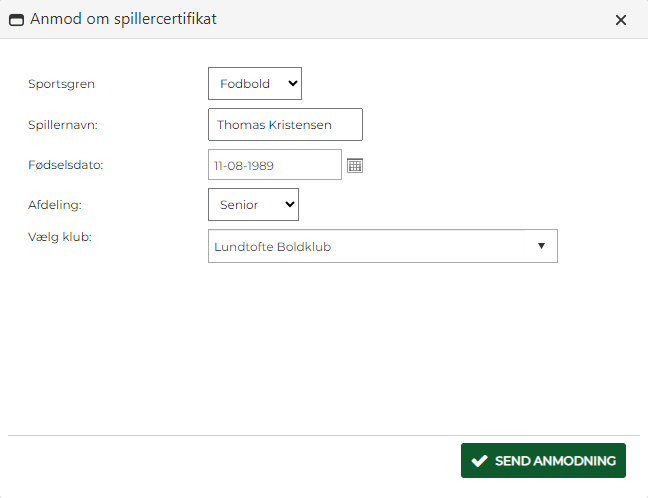
Task: Click into the Fødselsdato date field
Action: click(274, 165)
